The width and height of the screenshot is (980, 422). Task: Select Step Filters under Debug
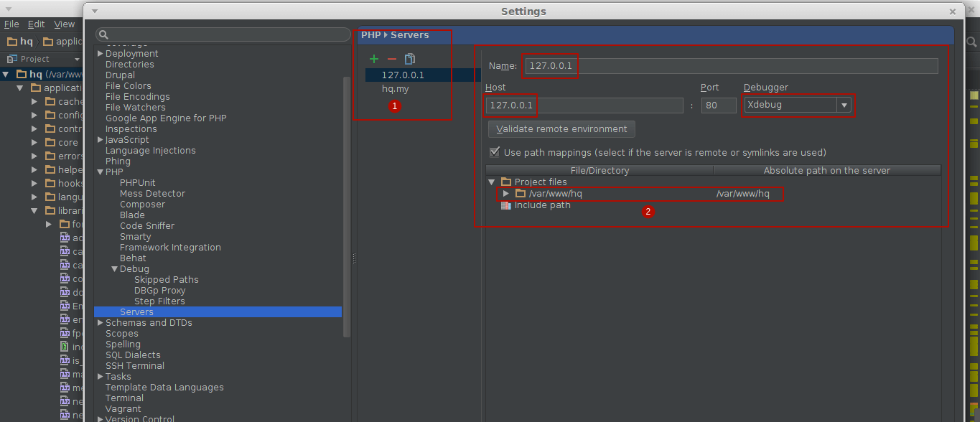tap(159, 301)
